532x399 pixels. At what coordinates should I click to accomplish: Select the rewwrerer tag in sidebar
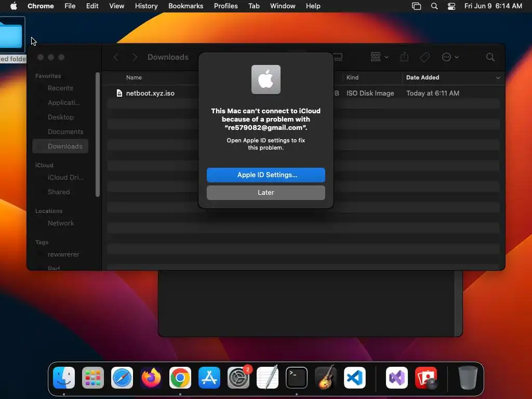60,255
